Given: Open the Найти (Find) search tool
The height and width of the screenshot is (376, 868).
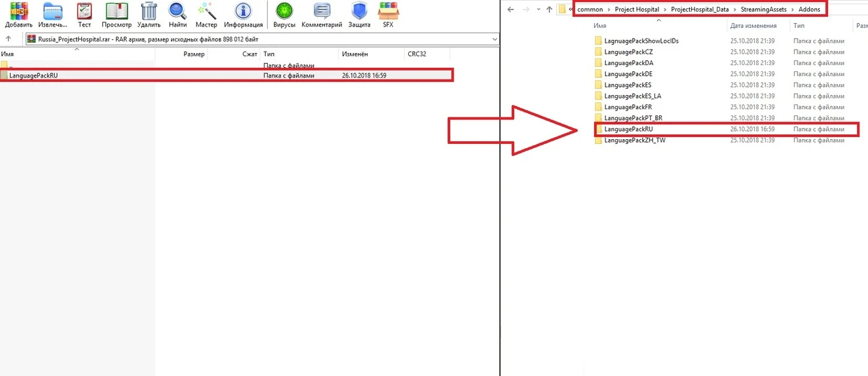Looking at the screenshot, I should 178,15.
